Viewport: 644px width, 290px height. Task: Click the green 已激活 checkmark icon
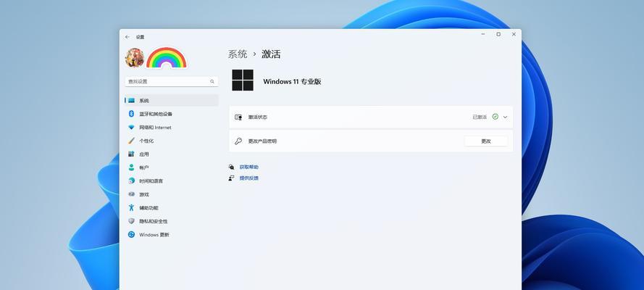click(x=495, y=117)
